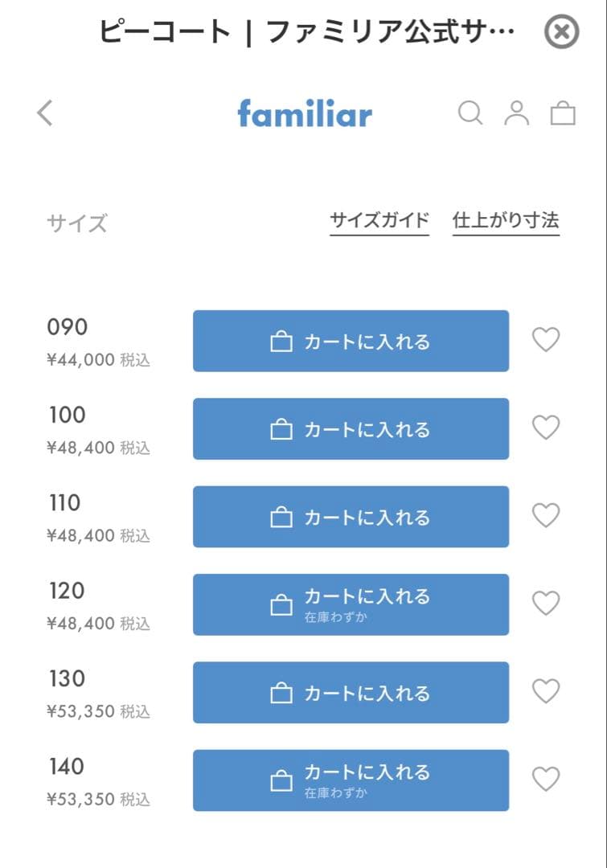Open the 仕上がり寸法 link
Image resolution: width=607 pixels, height=868 pixels.
coord(506,221)
